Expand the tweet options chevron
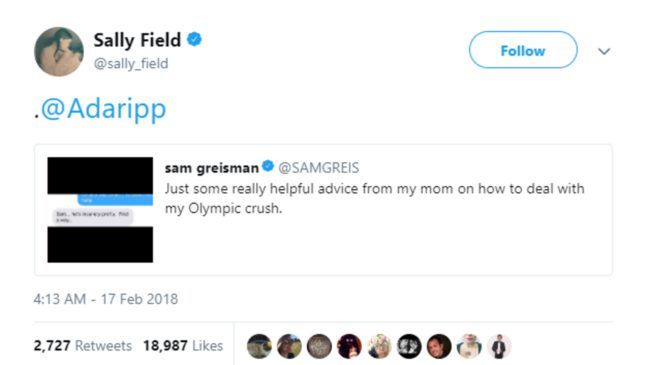This screenshot has height=365, width=650. [x=604, y=51]
